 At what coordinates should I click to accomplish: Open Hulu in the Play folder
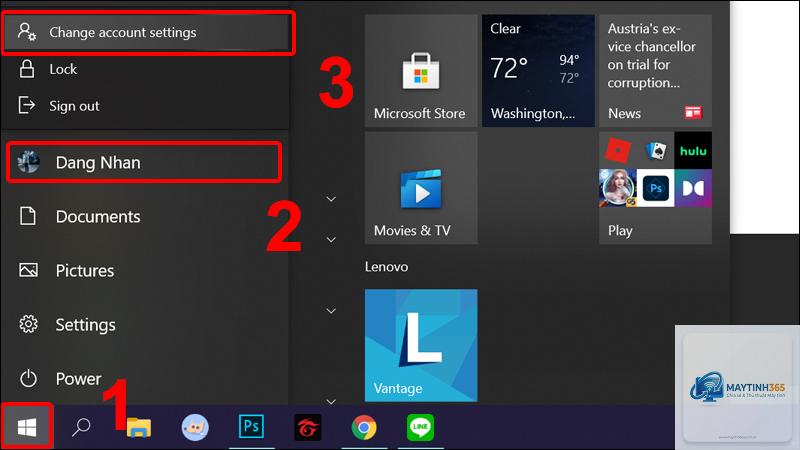(693, 151)
